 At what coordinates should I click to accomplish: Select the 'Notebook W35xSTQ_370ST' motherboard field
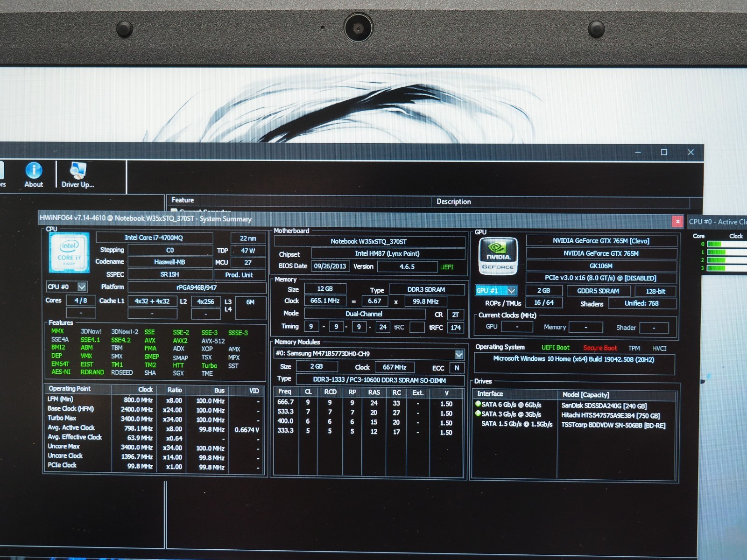[x=369, y=241]
